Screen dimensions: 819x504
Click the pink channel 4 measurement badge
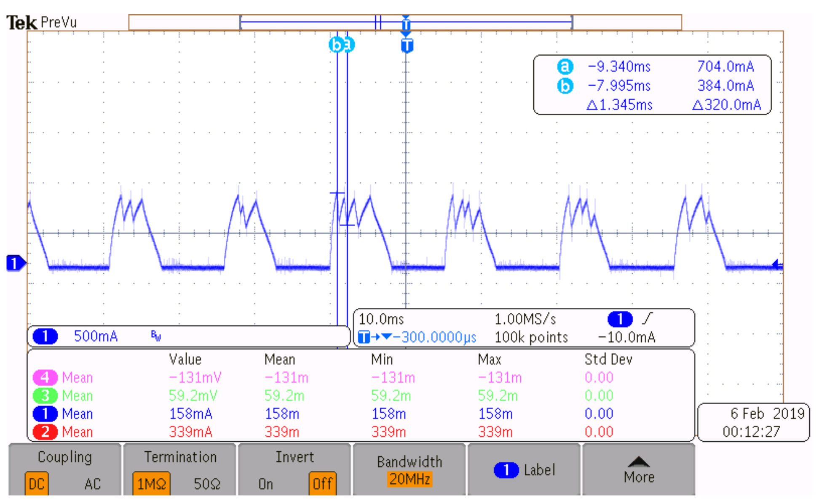point(45,377)
